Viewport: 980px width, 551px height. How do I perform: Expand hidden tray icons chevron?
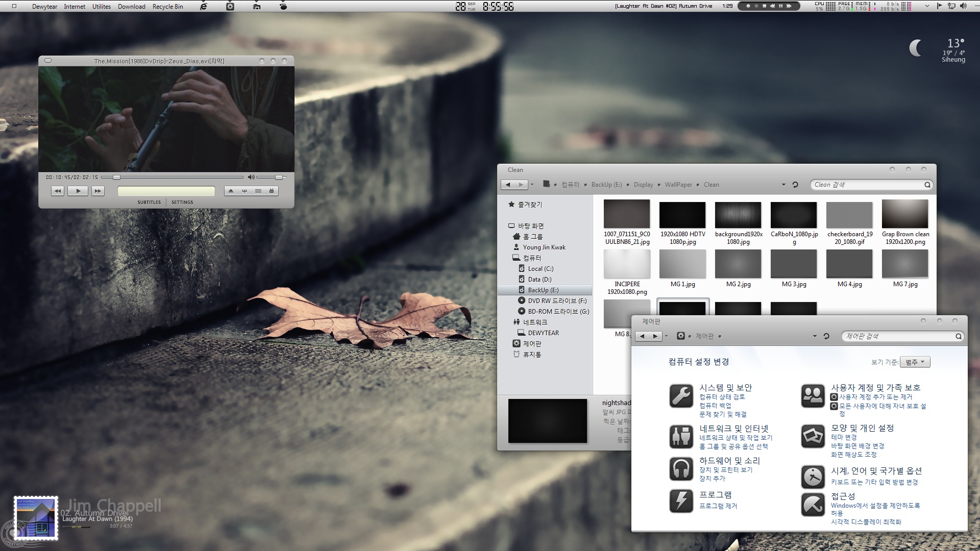(x=927, y=6)
